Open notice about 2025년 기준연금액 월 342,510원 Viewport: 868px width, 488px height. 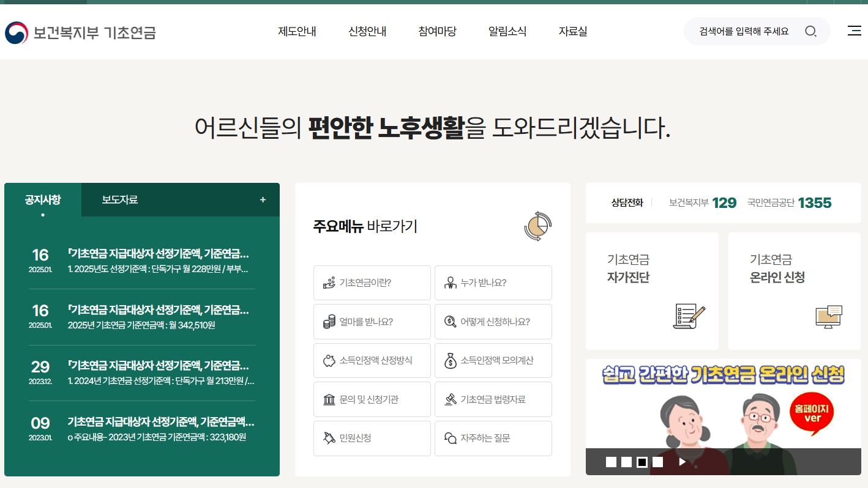pos(142,317)
